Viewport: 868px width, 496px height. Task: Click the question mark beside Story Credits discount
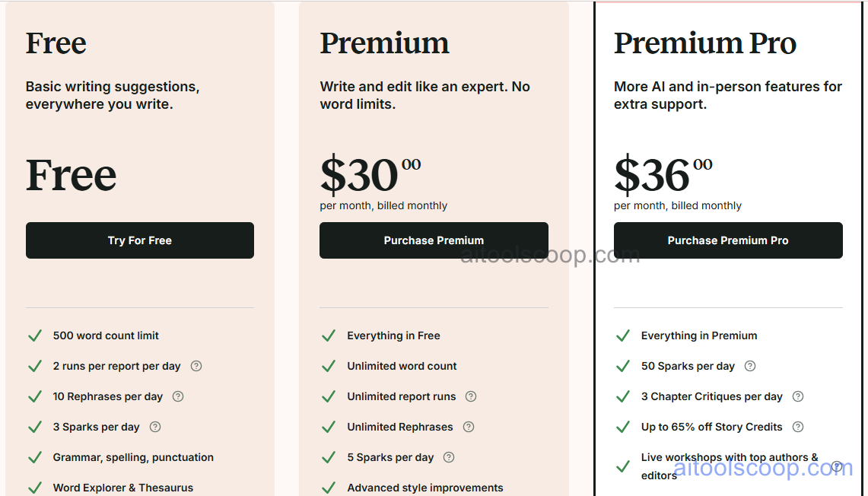(x=798, y=427)
